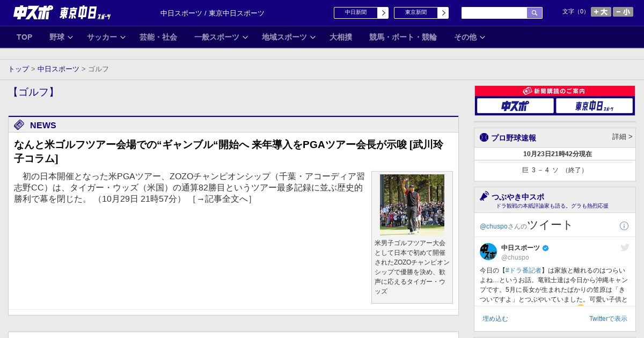The height and width of the screenshot is (338, 644).
Task: Click the Twitterで表示 link
Action: pos(608,319)
